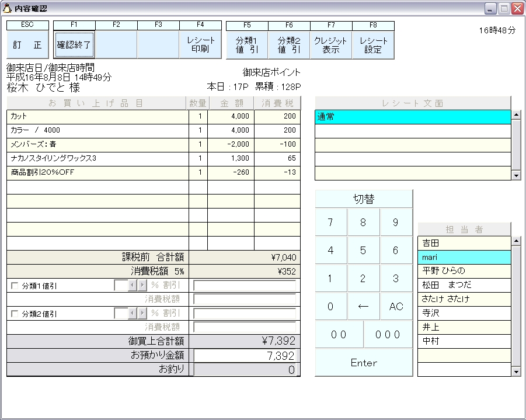Select 平野 ひらの in staff list
The width and height of the screenshot is (526, 420).
tap(464, 271)
